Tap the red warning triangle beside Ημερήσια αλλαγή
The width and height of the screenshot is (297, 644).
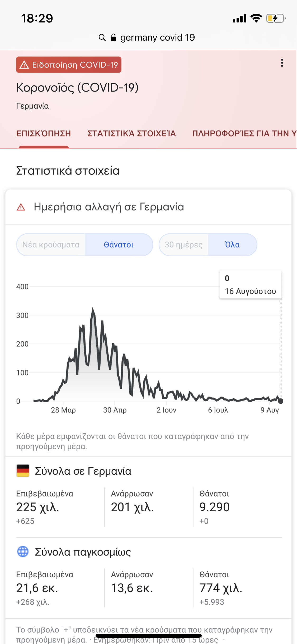point(21,207)
